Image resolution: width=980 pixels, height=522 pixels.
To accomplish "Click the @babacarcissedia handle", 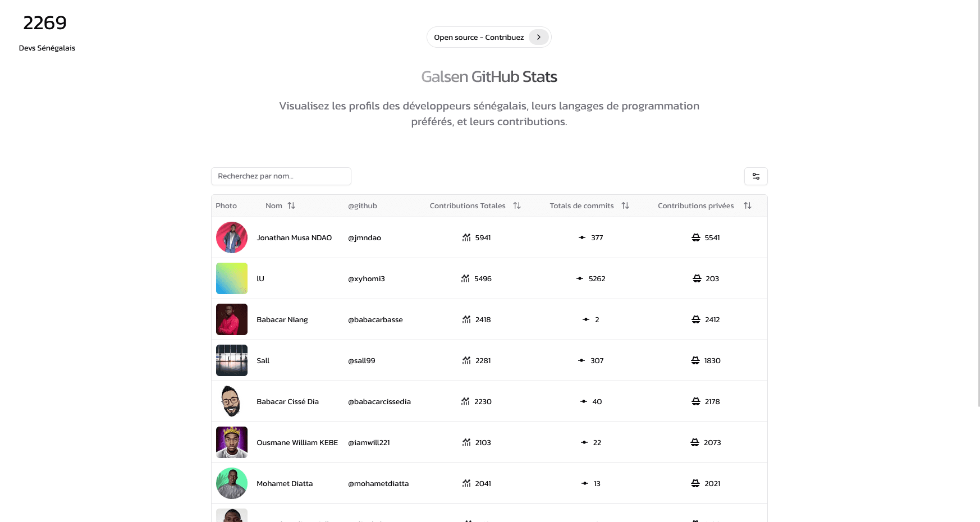I will tap(379, 402).
